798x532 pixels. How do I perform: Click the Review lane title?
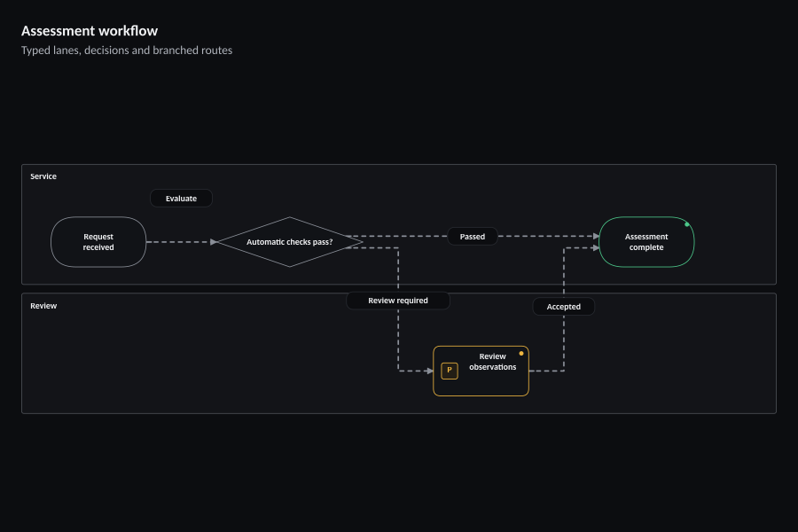click(x=43, y=306)
